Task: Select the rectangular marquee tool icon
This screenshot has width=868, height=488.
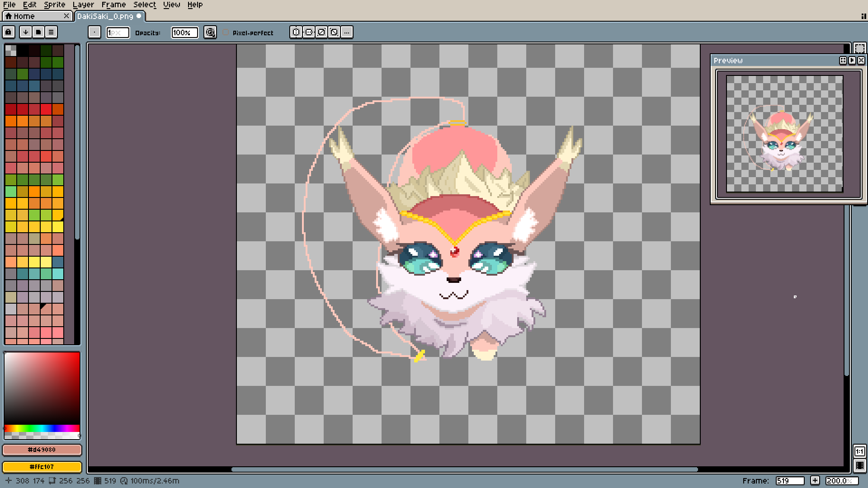Action: [859, 48]
